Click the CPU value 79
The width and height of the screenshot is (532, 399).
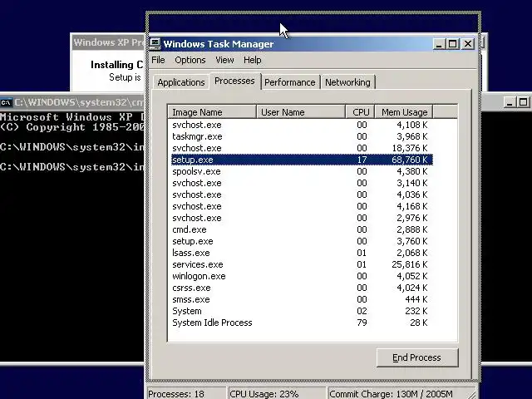[x=362, y=323]
